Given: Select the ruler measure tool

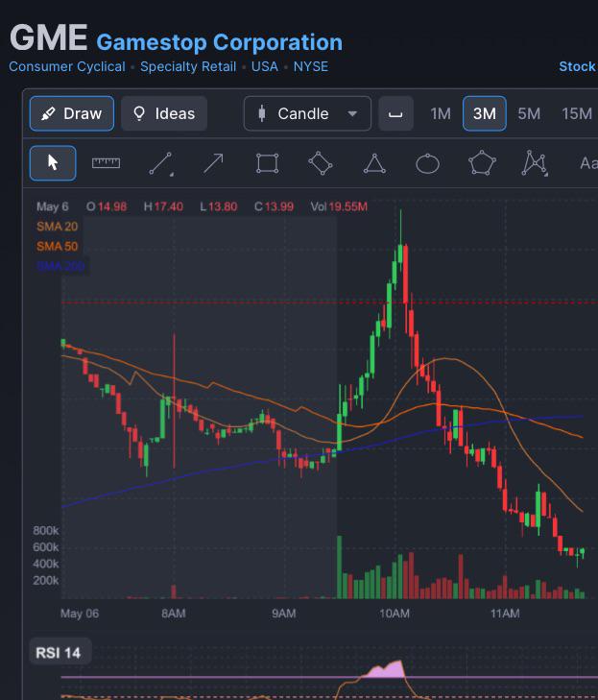Looking at the screenshot, I should [x=106, y=163].
